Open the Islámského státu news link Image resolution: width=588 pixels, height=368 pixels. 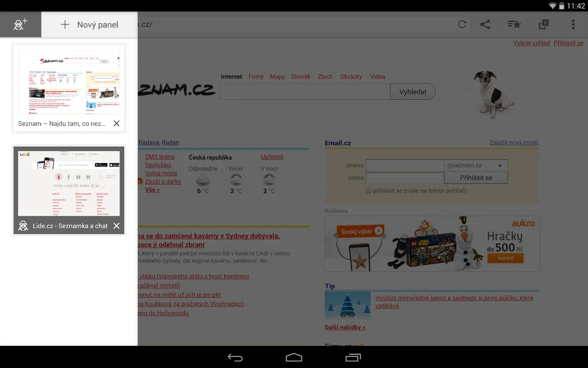[x=193, y=276]
